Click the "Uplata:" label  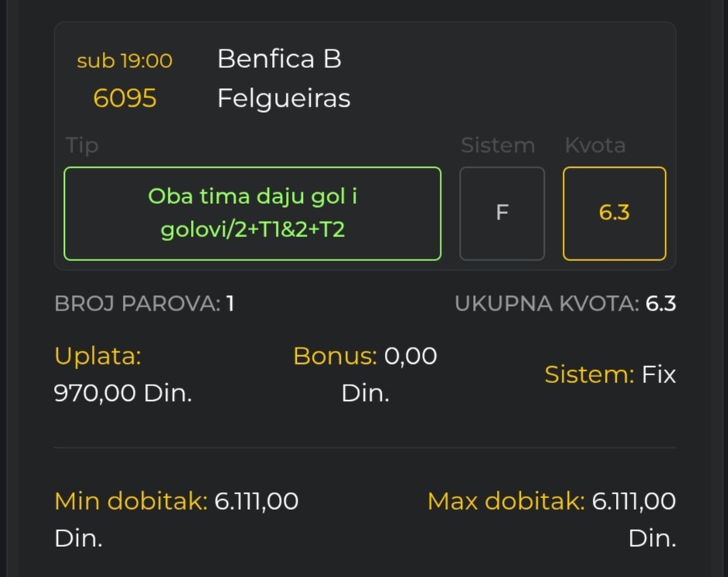click(x=98, y=356)
